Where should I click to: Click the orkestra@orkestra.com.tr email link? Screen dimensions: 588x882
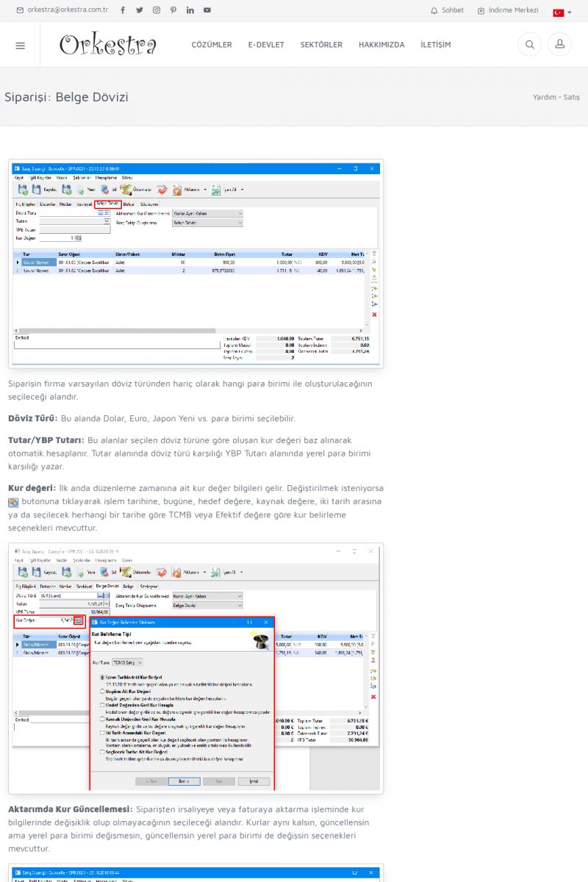62,10
